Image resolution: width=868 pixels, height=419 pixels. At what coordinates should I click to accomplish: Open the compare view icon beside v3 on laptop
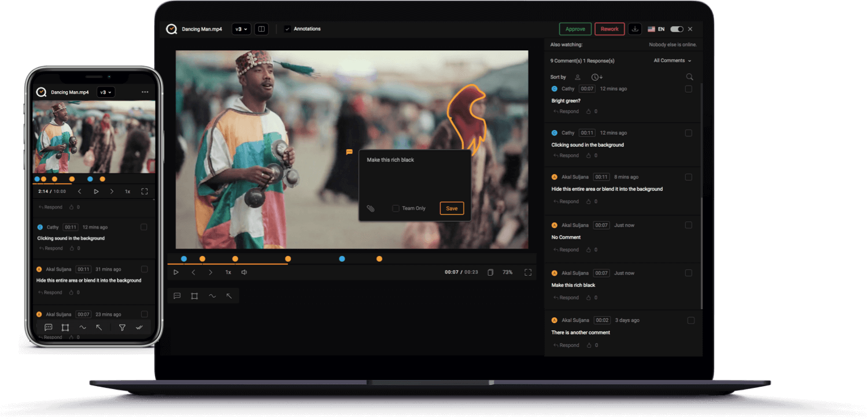[x=261, y=29]
